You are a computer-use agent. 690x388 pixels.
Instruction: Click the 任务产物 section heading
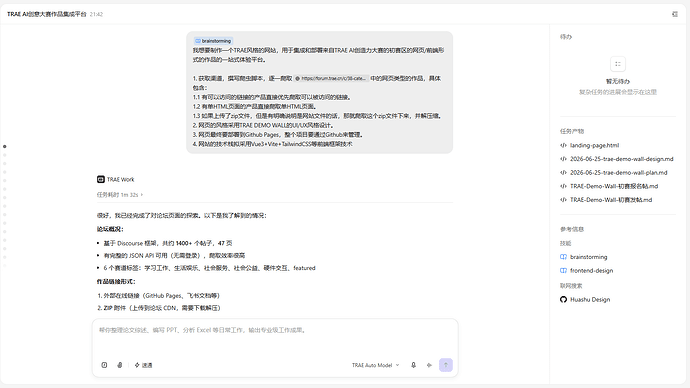[572, 131]
